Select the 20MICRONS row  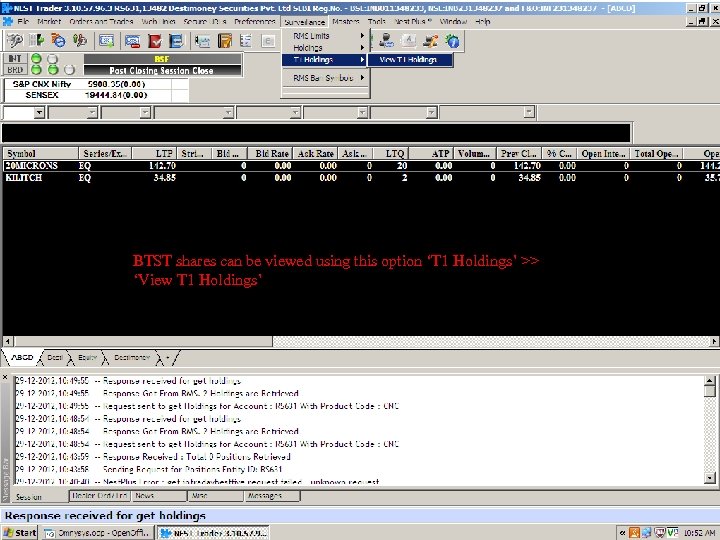(x=361, y=166)
